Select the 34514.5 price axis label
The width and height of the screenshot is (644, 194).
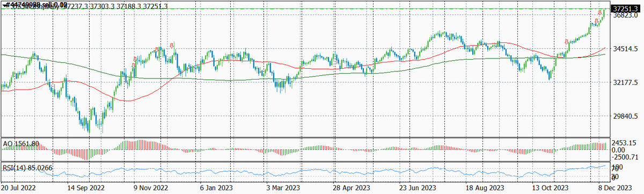[x=625, y=49]
